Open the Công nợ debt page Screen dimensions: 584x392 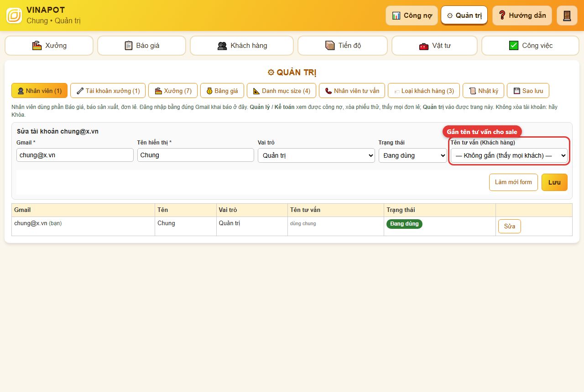[x=412, y=15]
